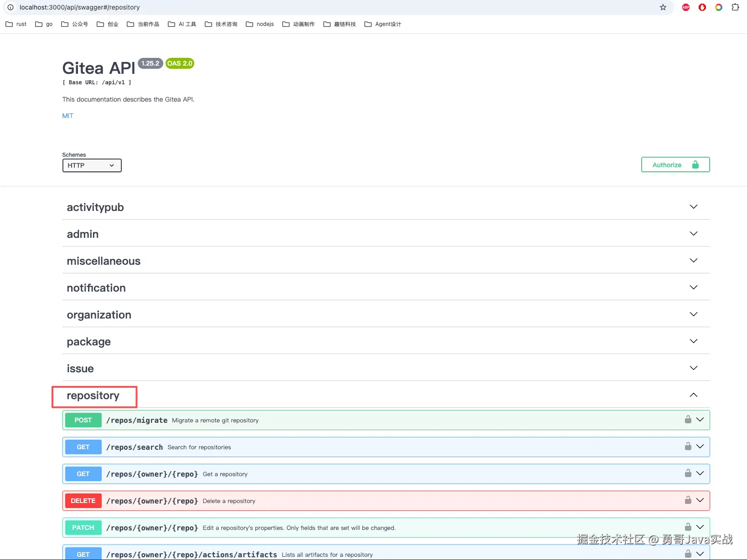This screenshot has height=560, width=747.
Task: Open the 动画制作 bookmarks folder
Action: tap(299, 24)
